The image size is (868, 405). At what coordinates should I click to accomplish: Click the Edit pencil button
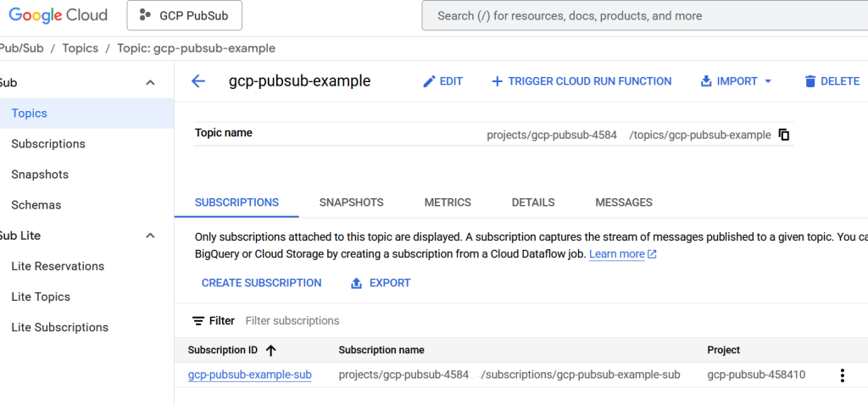pos(442,81)
